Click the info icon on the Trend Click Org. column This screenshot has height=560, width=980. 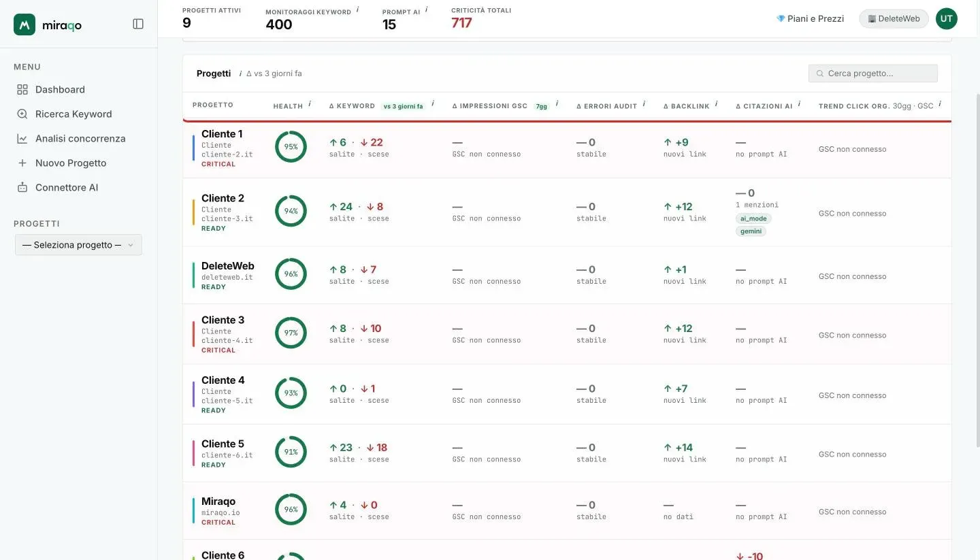[940, 104]
